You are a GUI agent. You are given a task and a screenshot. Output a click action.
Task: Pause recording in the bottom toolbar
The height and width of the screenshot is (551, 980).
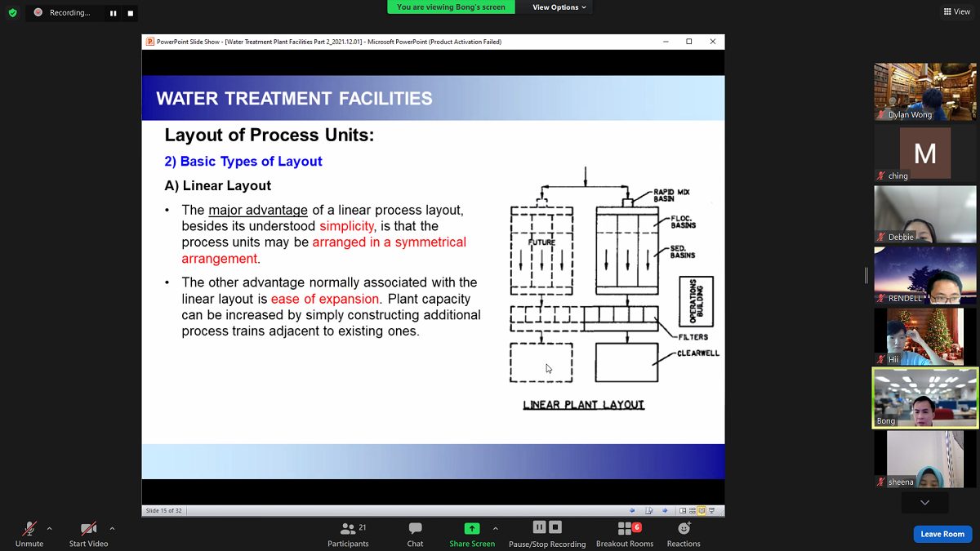(x=539, y=527)
